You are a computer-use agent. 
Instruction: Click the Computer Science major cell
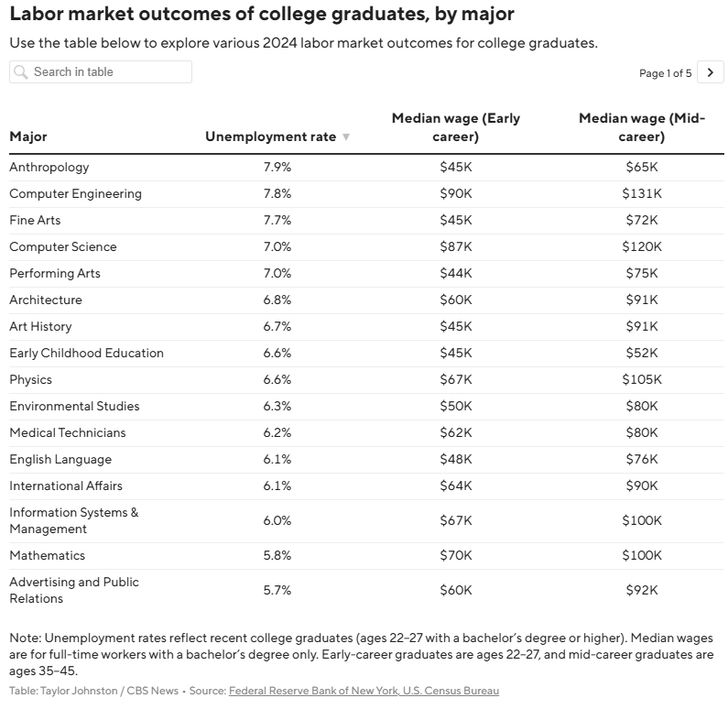click(x=63, y=247)
